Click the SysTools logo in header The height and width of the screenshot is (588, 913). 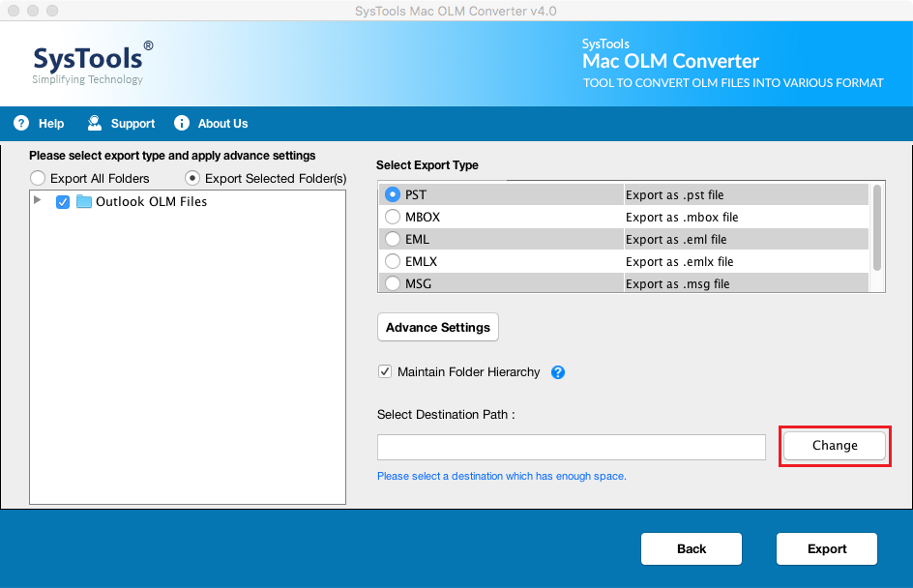[93, 62]
